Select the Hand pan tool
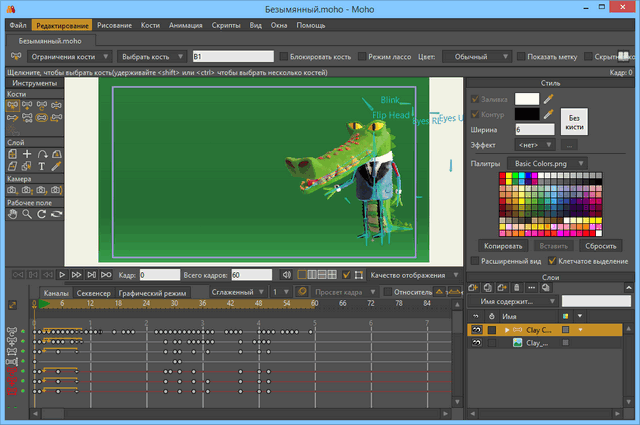 pos(12,213)
